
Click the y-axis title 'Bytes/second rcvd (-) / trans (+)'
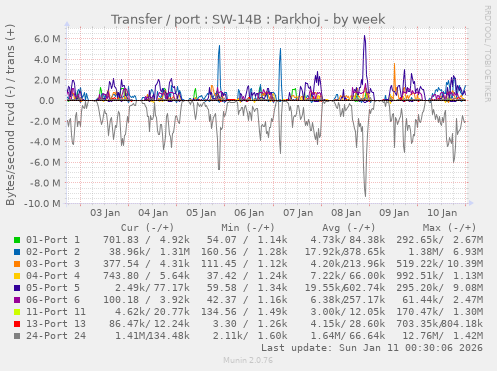pos(10,115)
